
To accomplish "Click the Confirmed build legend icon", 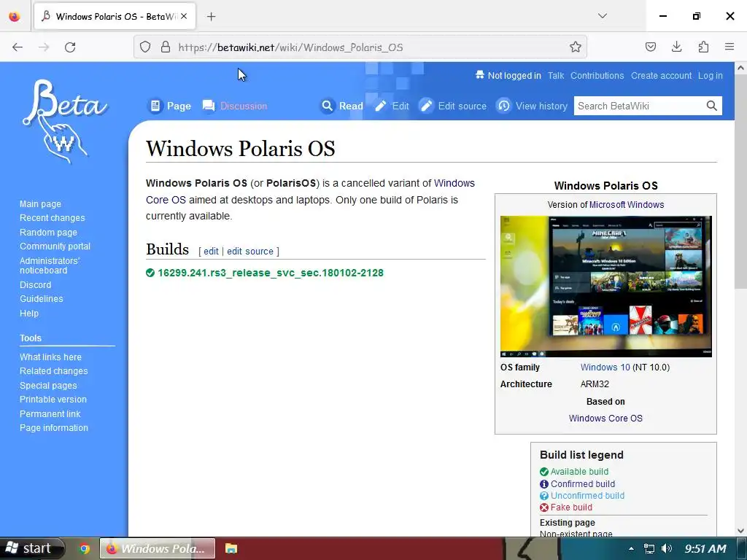I will 544,484.
